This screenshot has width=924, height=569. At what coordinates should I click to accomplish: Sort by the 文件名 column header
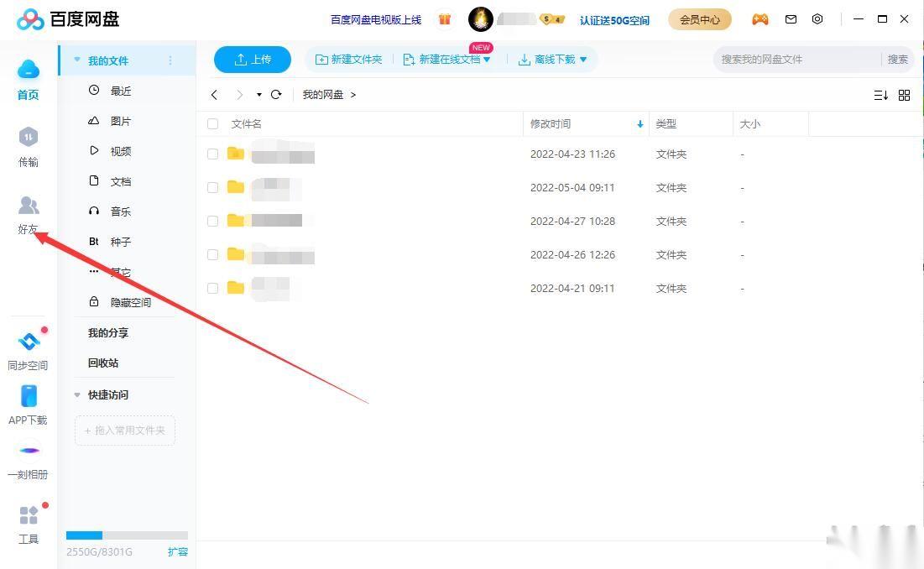click(247, 123)
